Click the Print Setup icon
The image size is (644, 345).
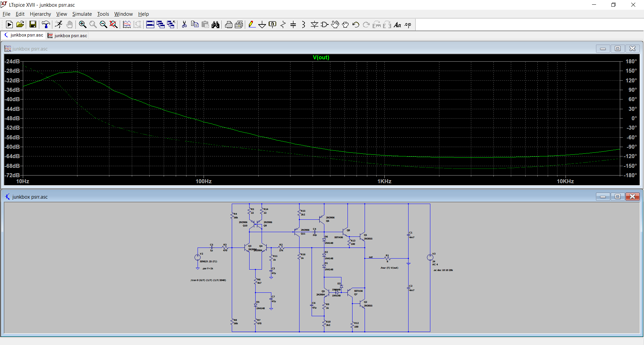tap(239, 24)
